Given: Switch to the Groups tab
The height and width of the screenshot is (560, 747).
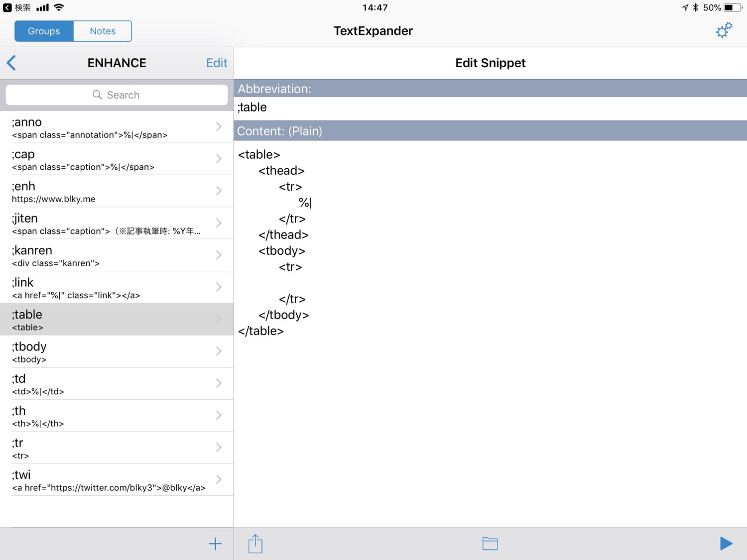Looking at the screenshot, I should coord(44,31).
